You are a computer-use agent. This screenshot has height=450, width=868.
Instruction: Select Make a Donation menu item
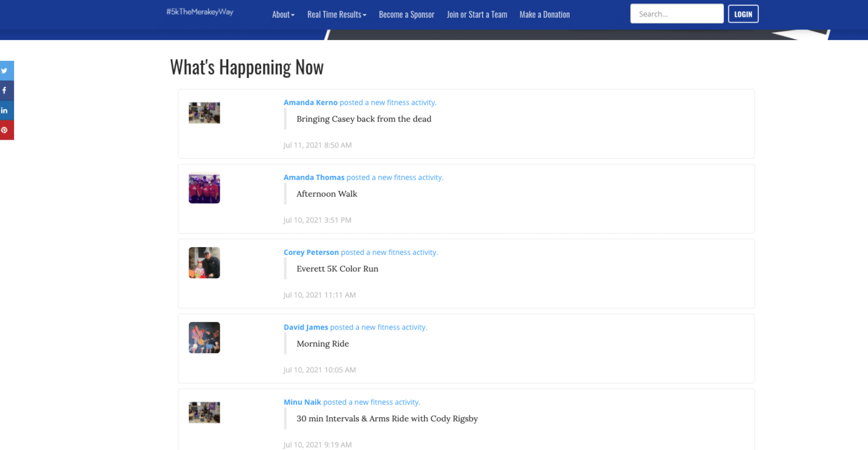point(544,15)
